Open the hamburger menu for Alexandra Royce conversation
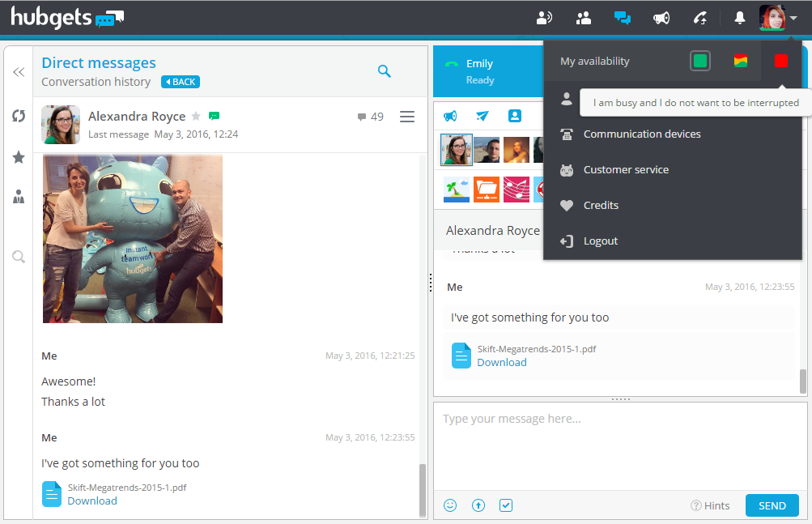 coord(407,117)
